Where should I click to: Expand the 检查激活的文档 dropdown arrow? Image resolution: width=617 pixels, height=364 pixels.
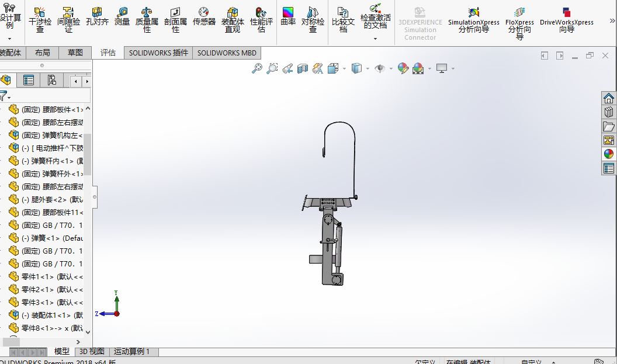(x=375, y=39)
